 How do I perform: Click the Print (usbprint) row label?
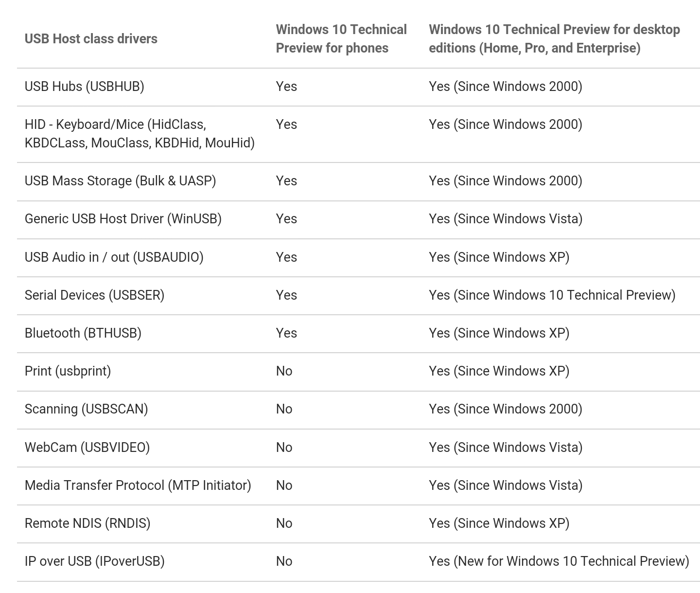[68, 371]
